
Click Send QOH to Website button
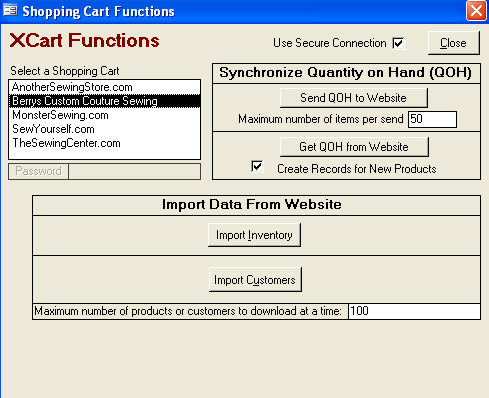pos(354,98)
